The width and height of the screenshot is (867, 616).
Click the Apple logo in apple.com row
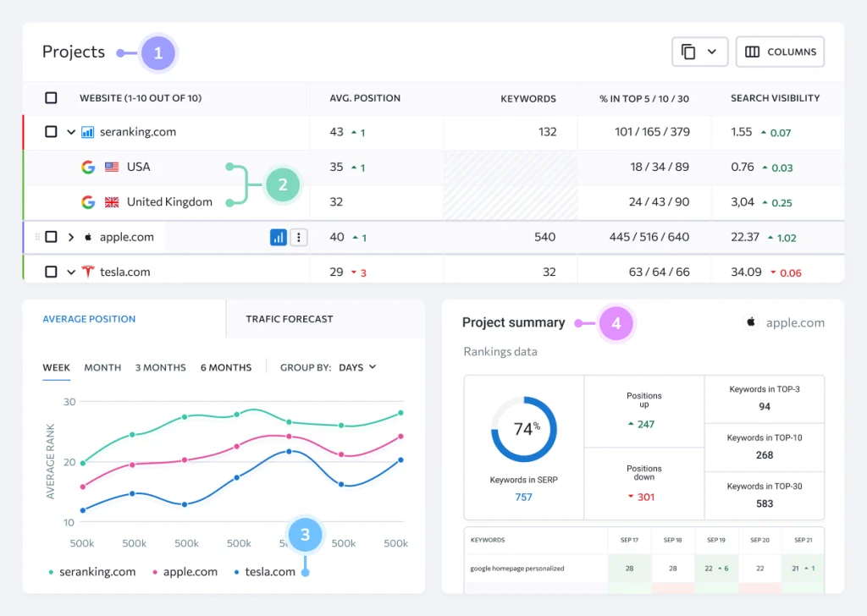click(x=88, y=236)
